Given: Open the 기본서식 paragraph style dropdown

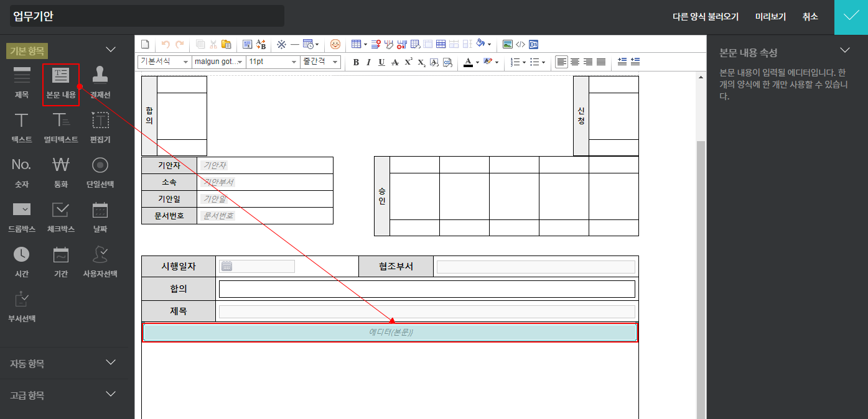Looking at the screenshot, I should click(x=164, y=62).
